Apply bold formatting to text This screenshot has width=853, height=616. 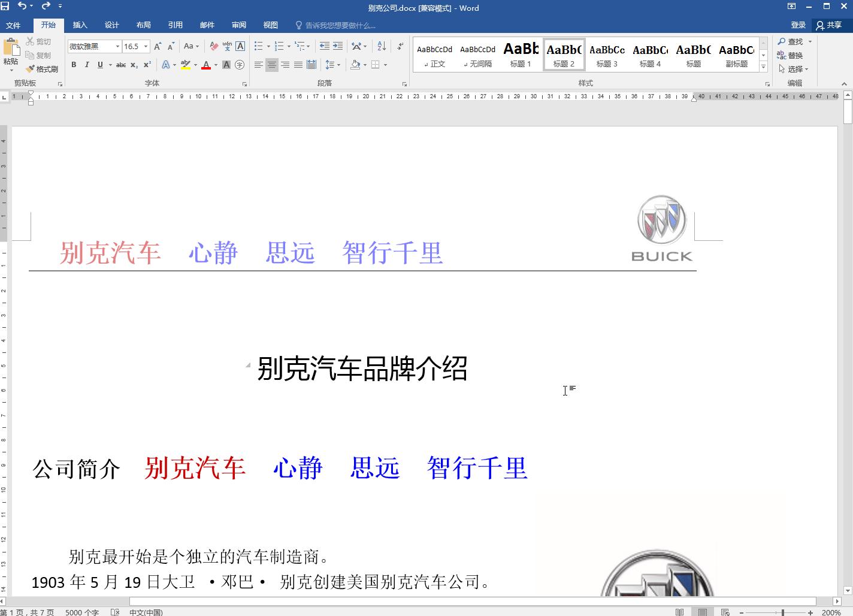[x=74, y=65]
